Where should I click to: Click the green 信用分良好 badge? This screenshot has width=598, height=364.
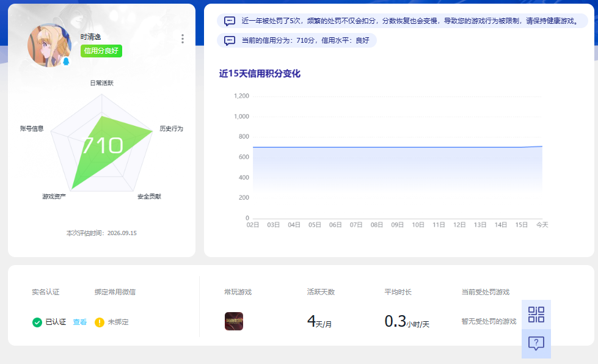click(x=101, y=51)
